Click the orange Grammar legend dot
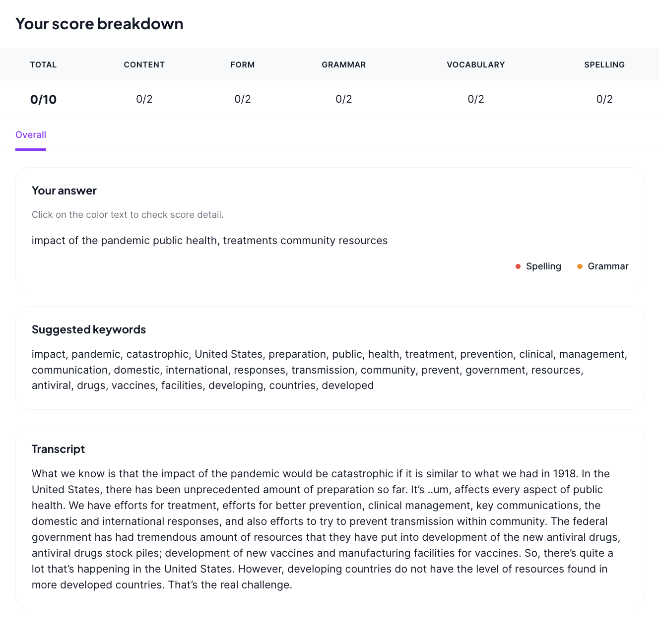Image resolution: width=659 pixels, height=644 pixels. click(x=580, y=266)
